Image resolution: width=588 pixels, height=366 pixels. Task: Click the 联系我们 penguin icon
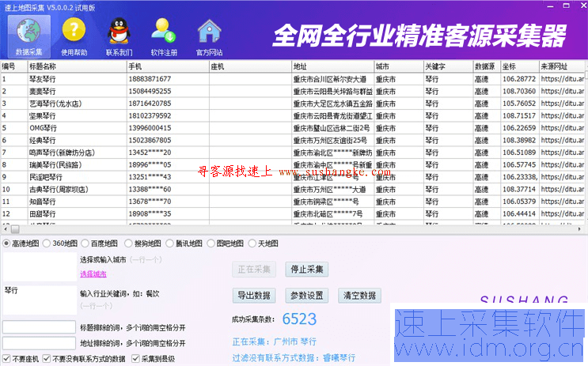coord(119,37)
